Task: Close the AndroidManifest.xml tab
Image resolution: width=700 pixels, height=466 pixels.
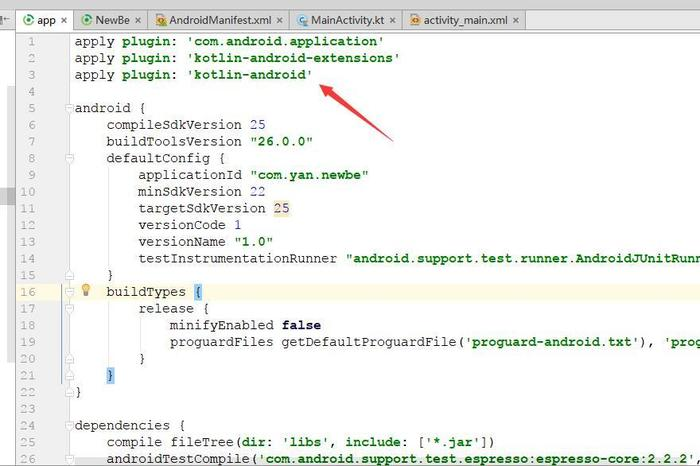Action: point(279,21)
